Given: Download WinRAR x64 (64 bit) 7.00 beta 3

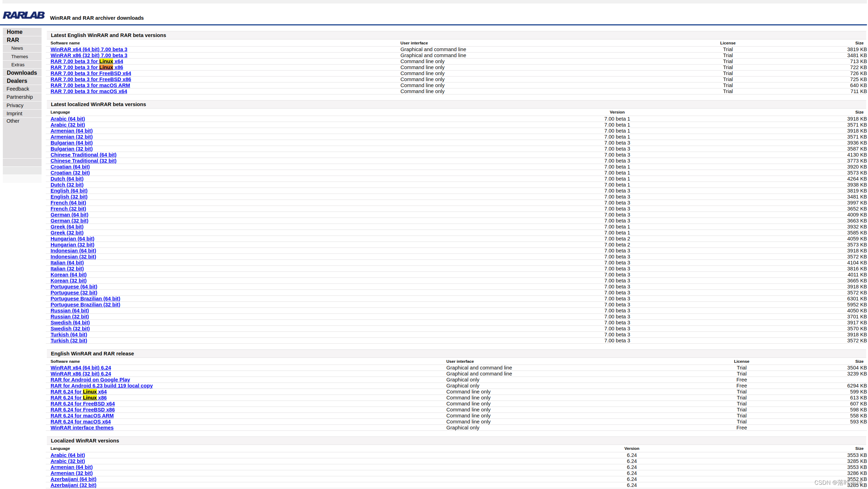Looking at the screenshot, I should pyautogui.click(x=89, y=49).
